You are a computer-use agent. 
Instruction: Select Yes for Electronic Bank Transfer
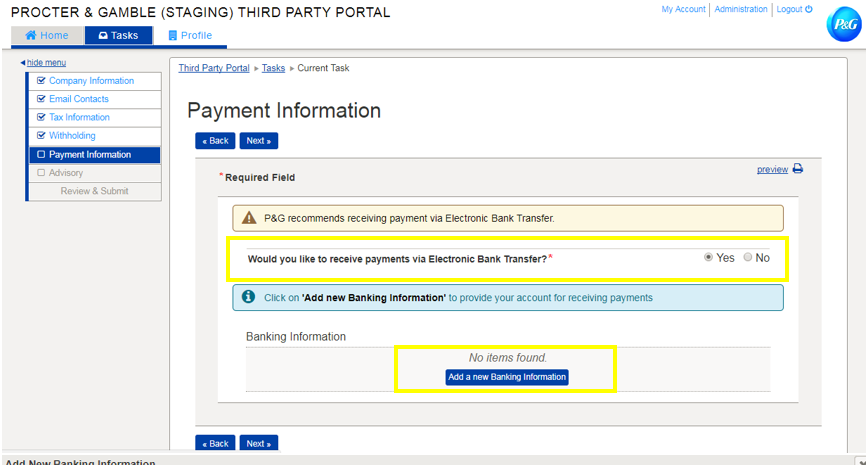point(708,257)
